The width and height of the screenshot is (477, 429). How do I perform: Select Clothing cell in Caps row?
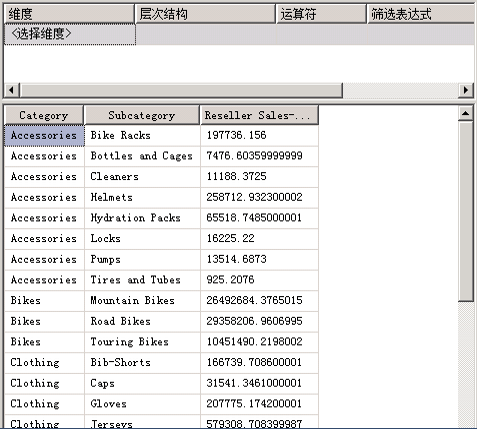[44, 384]
